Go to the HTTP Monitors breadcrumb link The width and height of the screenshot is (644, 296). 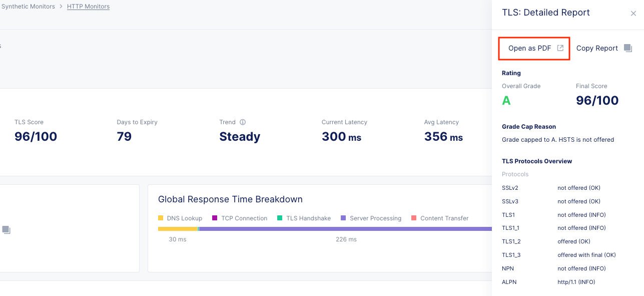coord(88,7)
